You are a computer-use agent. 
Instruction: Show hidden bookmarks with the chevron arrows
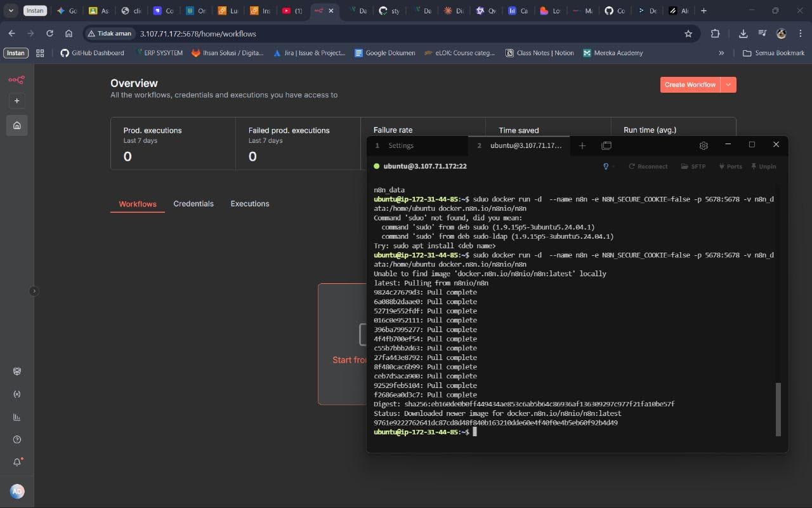[721, 53]
